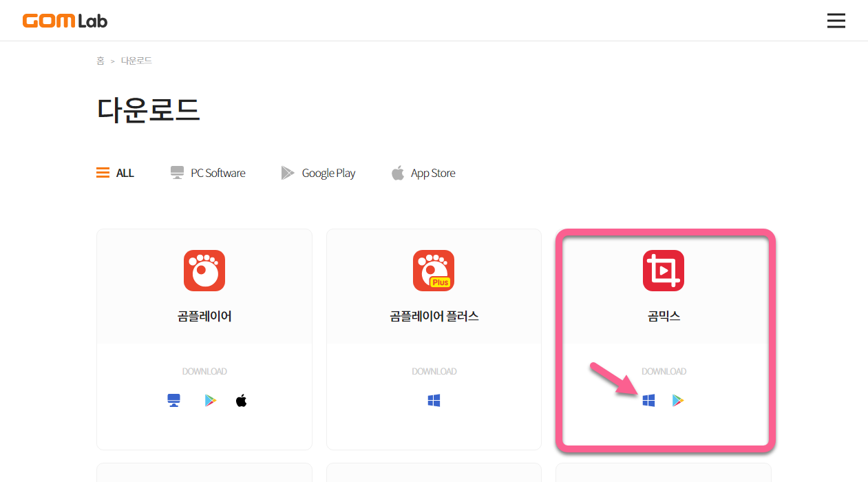Filter by Google Play
Screen dimensions: 868x482
click(x=318, y=173)
